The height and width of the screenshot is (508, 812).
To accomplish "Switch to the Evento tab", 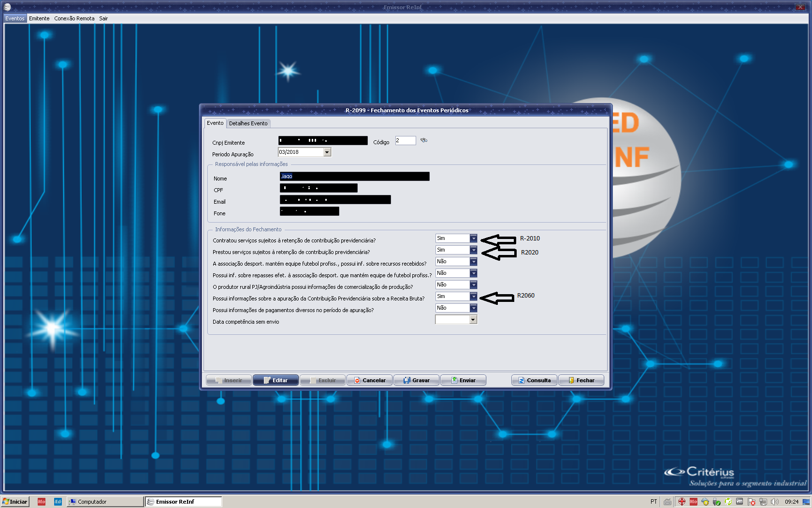I will [215, 123].
